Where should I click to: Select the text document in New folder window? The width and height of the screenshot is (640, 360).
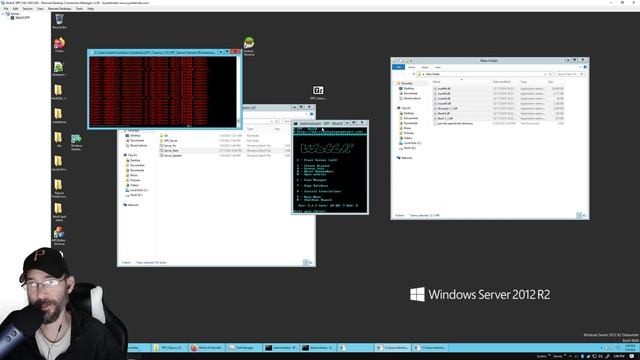point(455,123)
